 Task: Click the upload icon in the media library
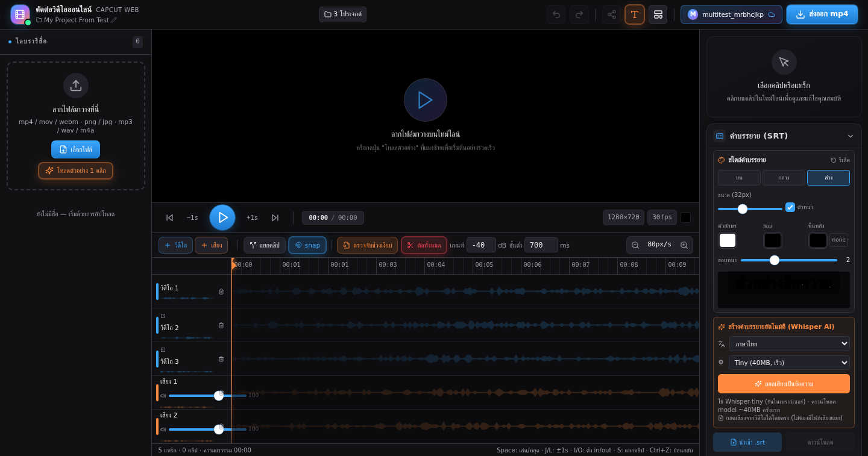pyautogui.click(x=76, y=86)
